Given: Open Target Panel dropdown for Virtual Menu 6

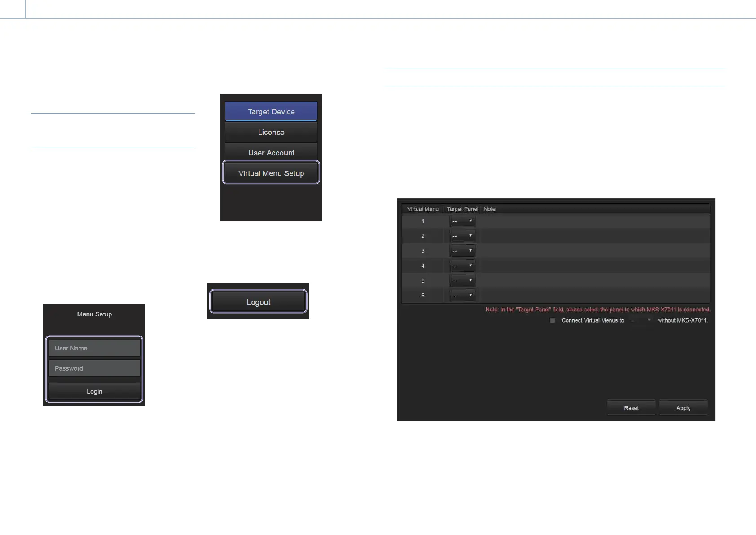Looking at the screenshot, I should [x=462, y=295].
